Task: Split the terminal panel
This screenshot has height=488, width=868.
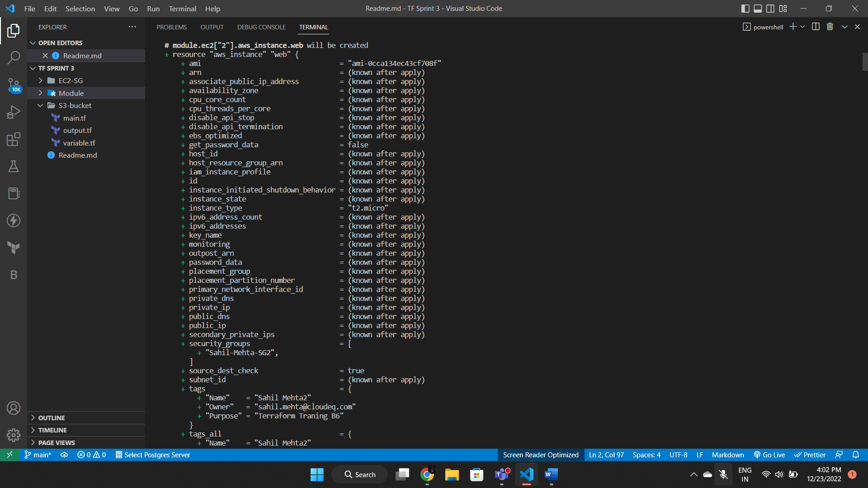Action: click(x=816, y=27)
